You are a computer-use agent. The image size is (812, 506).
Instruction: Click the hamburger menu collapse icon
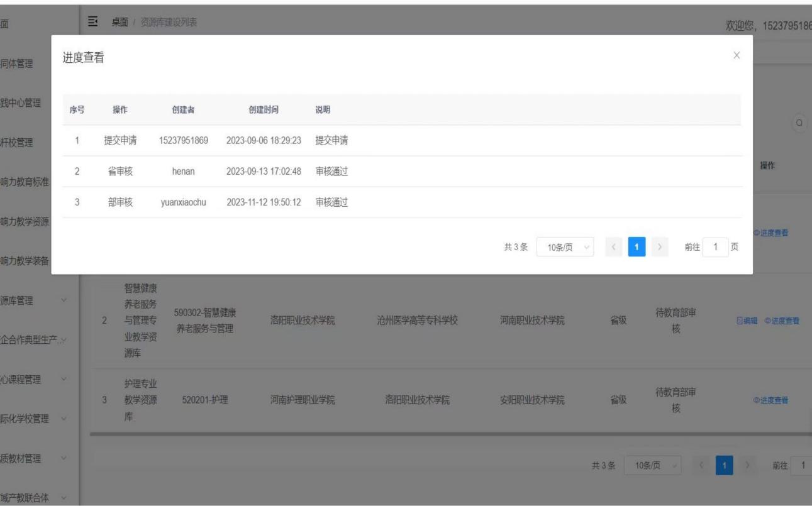coord(94,23)
